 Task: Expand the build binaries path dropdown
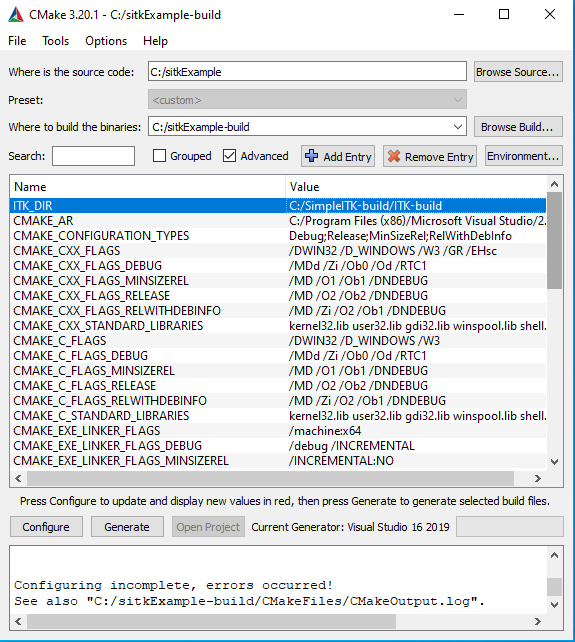[x=458, y=127]
